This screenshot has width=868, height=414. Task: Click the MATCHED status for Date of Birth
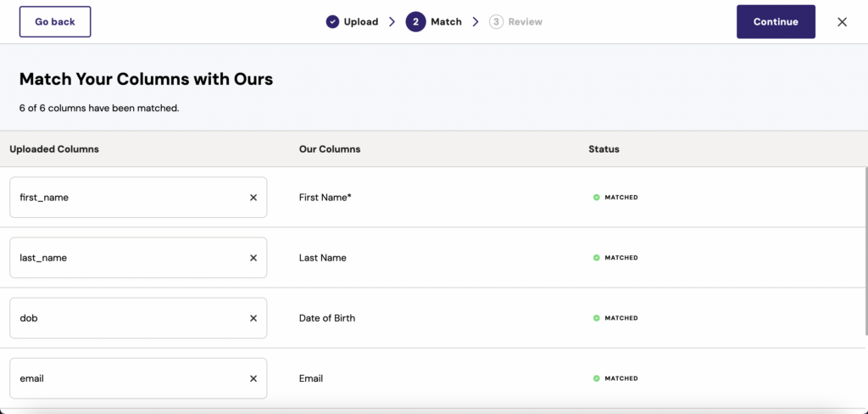620,318
